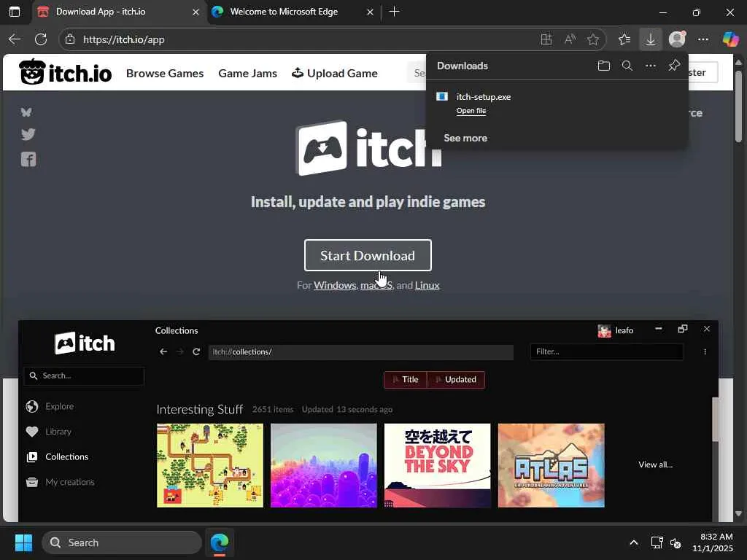This screenshot has height=560, width=747.
Task: Open network status tray icon
Action: pos(657,542)
